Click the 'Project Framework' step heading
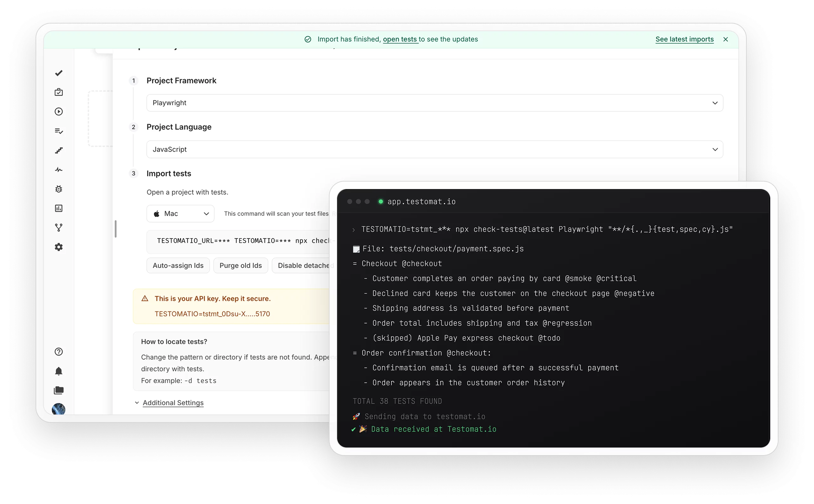Screen dimensions: 814x504 [x=181, y=81]
